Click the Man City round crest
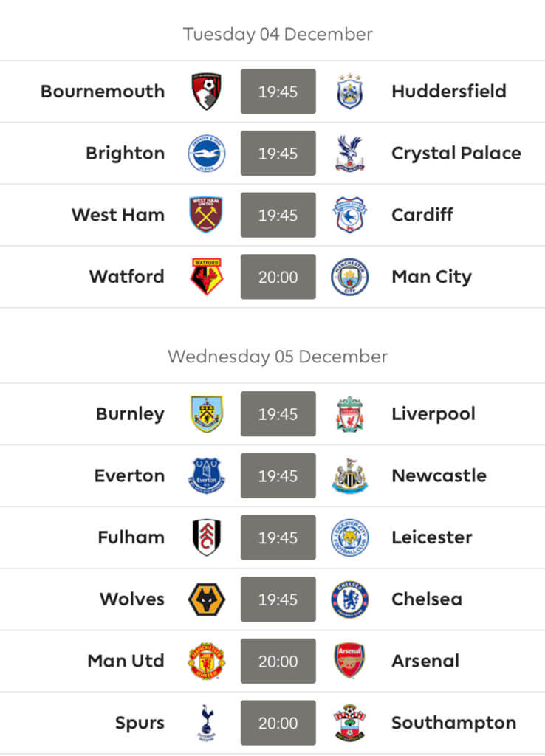The image size is (545, 756). (x=349, y=276)
